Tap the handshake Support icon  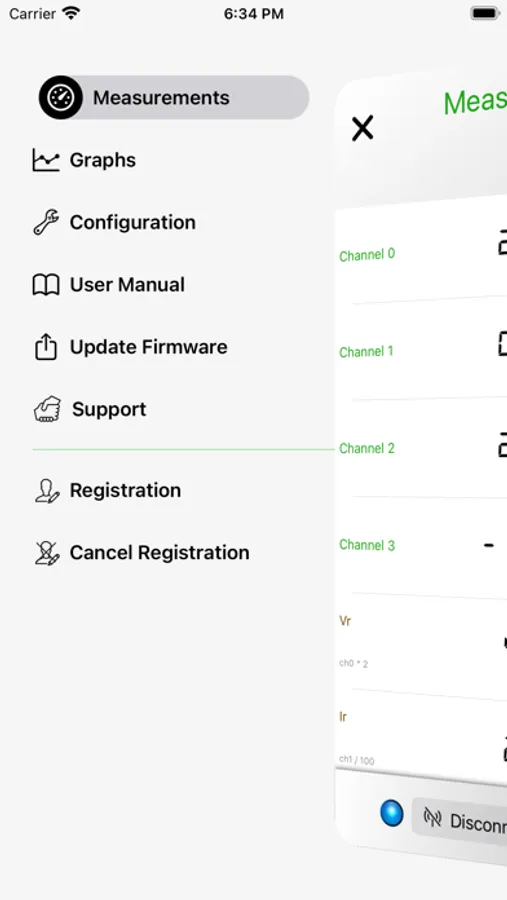coord(47,409)
